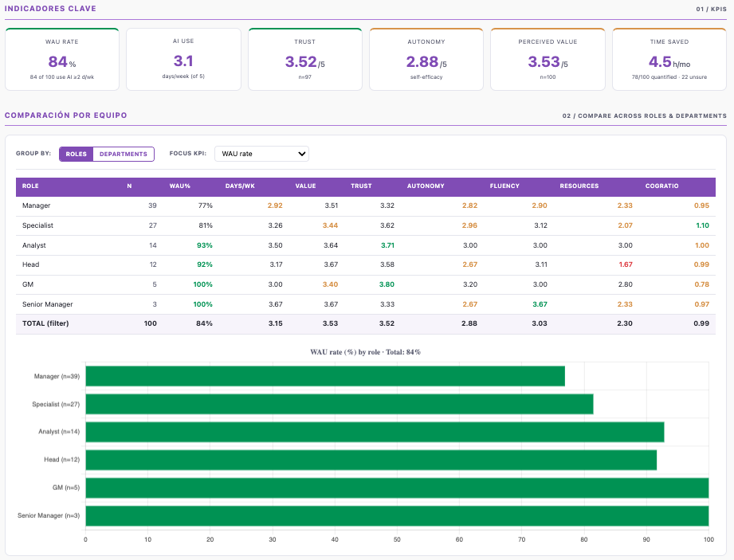The image size is (734, 560).
Task: Open the WAU RATE 84% KPI card
Action: [62, 60]
